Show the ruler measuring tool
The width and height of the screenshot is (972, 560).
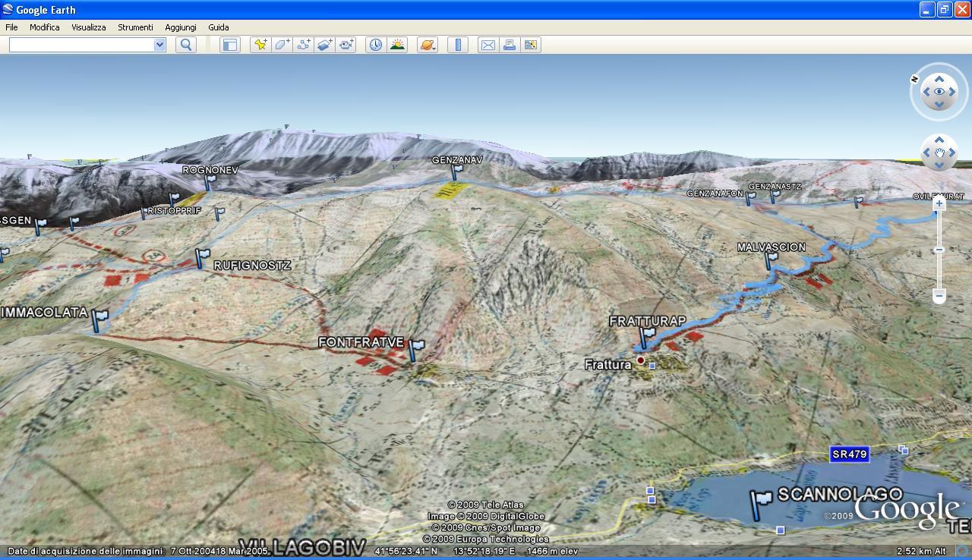tap(458, 45)
